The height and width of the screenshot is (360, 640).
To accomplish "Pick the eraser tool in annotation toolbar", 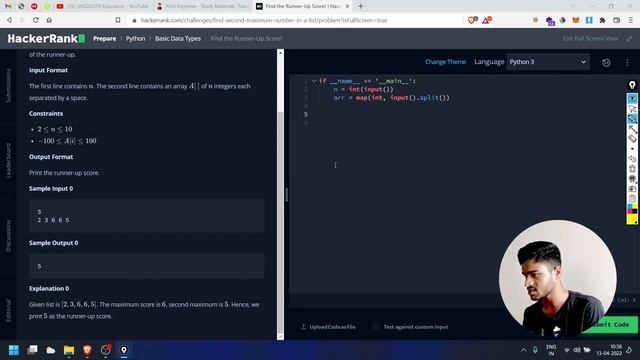I will coord(632,138).
